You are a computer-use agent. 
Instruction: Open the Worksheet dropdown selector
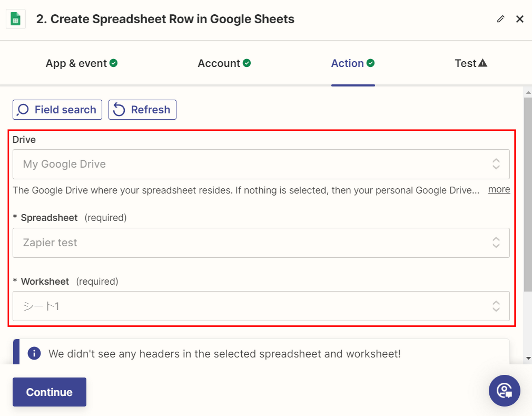pyautogui.click(x=260, y=306)
